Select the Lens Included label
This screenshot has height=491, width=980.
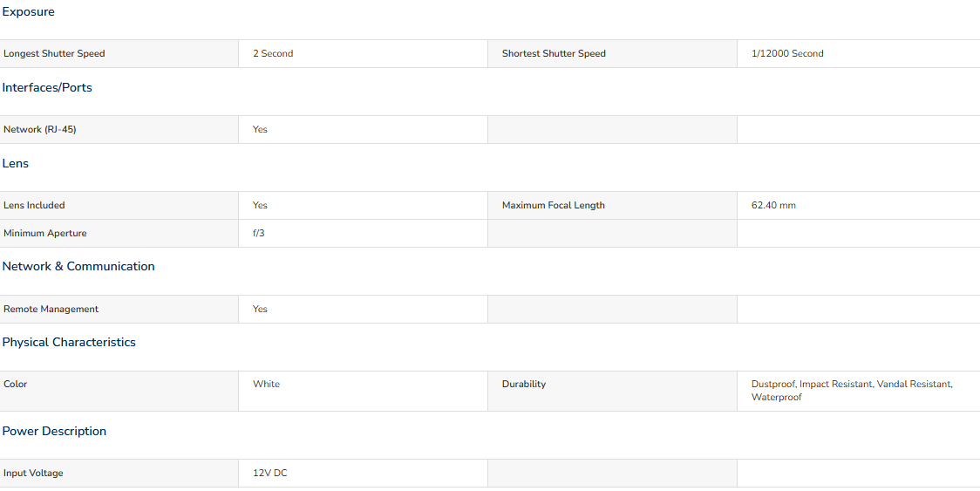pyautogui.click(x=34, y=205)
